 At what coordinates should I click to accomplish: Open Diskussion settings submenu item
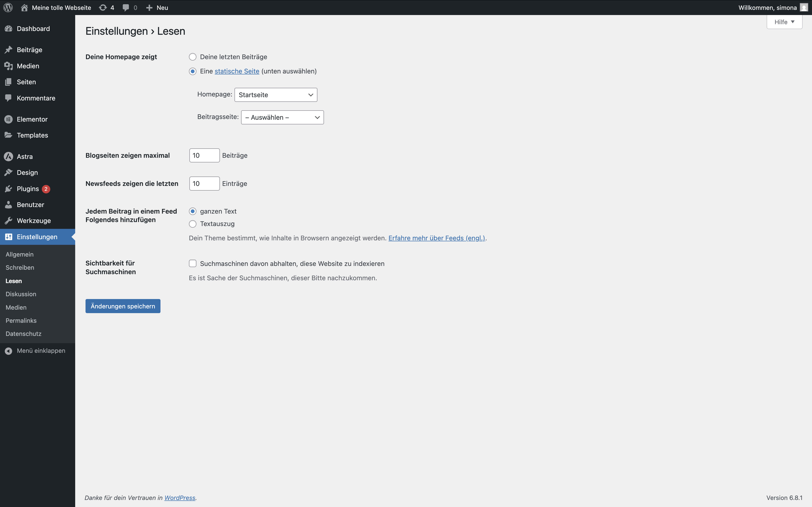pos(21,294)
